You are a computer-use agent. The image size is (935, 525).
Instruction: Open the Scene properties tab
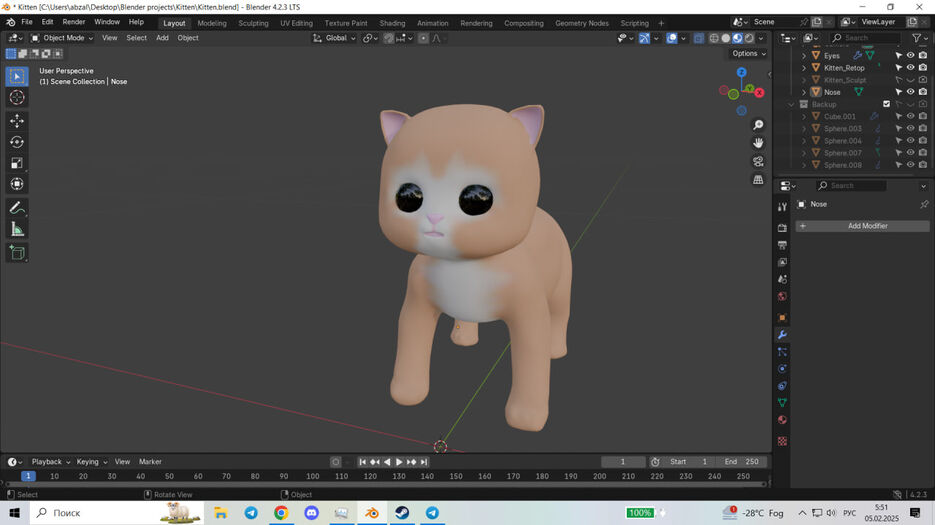click(782, 279)
